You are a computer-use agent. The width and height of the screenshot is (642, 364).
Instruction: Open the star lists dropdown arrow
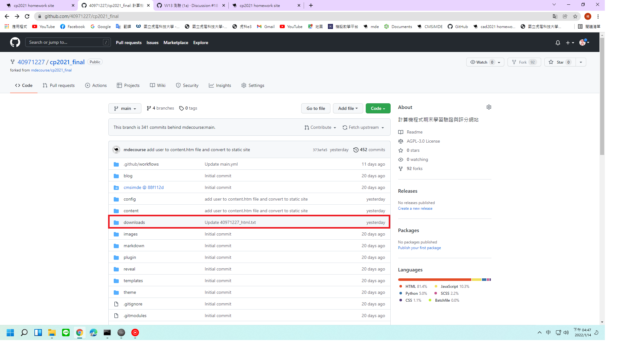(581, 62)
